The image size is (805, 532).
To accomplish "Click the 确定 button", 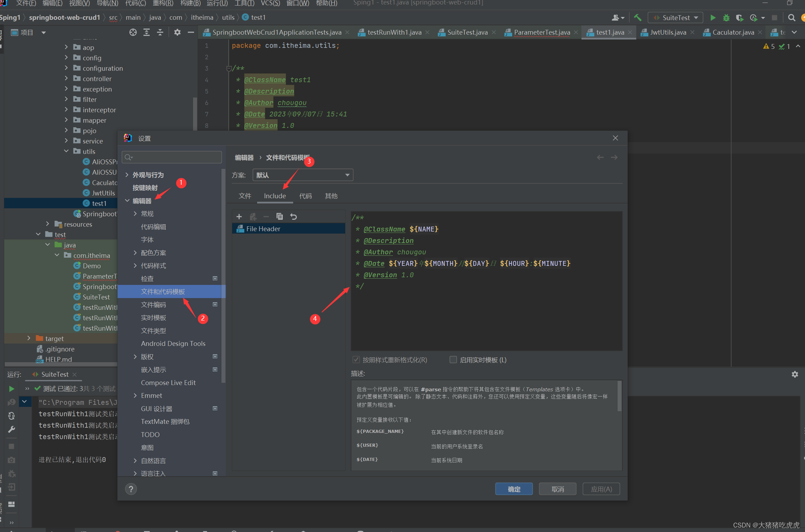I will pos(514,489).
